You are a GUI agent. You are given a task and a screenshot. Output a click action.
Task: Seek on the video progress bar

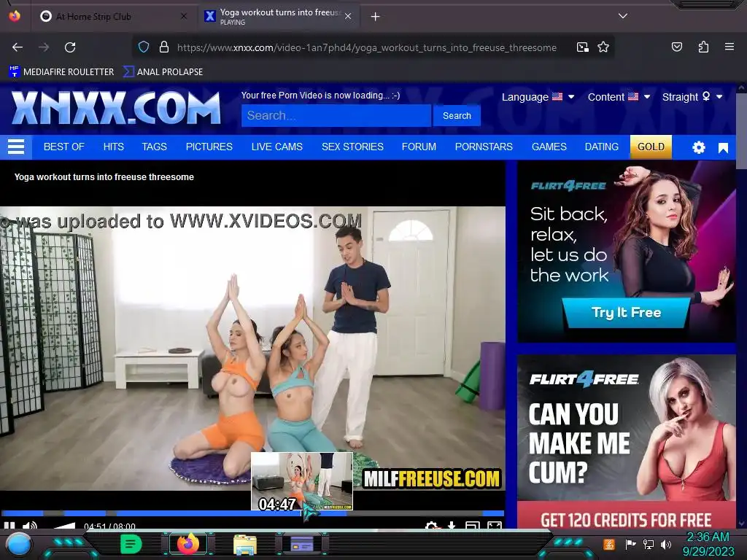click(x=252, y=513)
